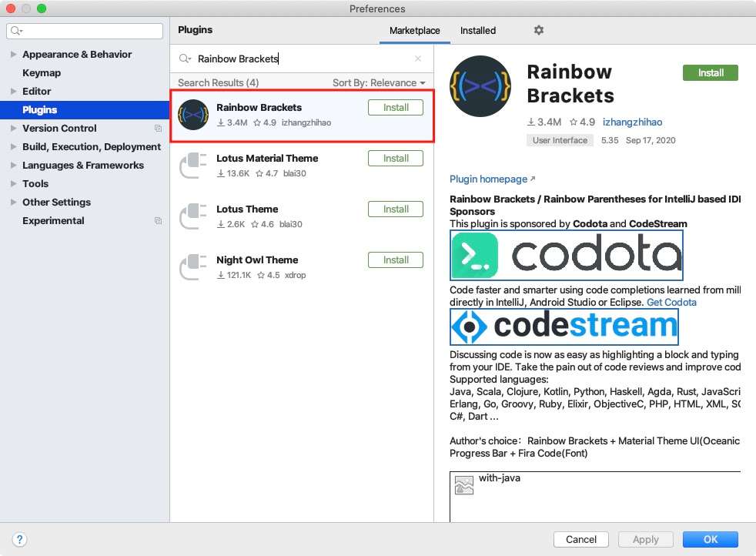This screenshot has width=756, height=556.
Task: Click the magnifier icon in settings search
Action: (16, 31)
